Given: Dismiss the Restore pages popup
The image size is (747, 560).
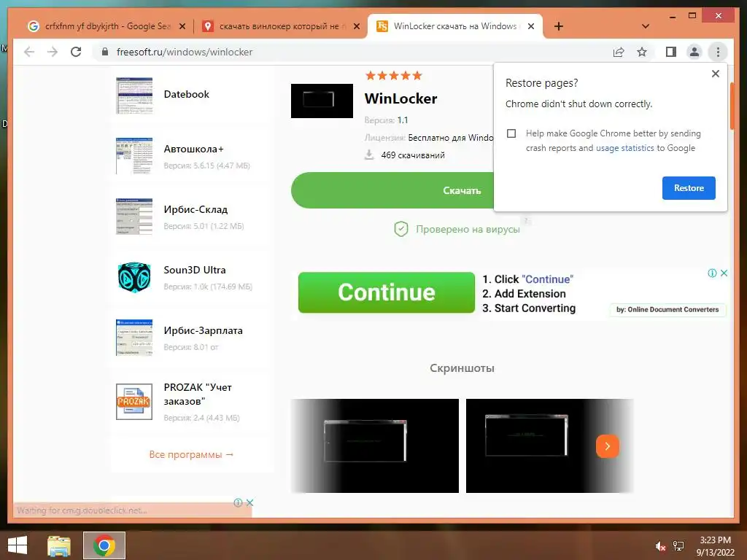Looking at the screenshot, I should (x=715, y=74).
